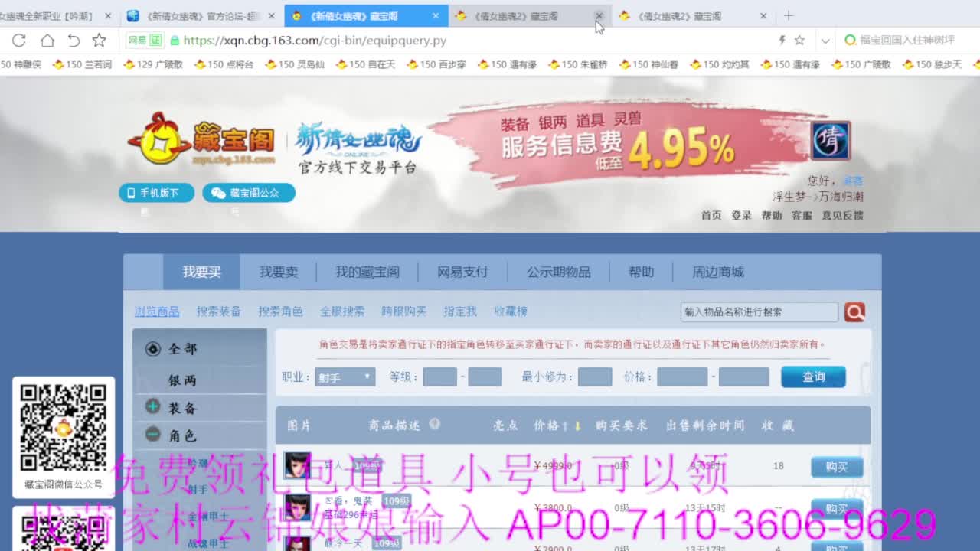
Task: Open 手机版下 mobile download button
Action: click(x=156, y=193)
